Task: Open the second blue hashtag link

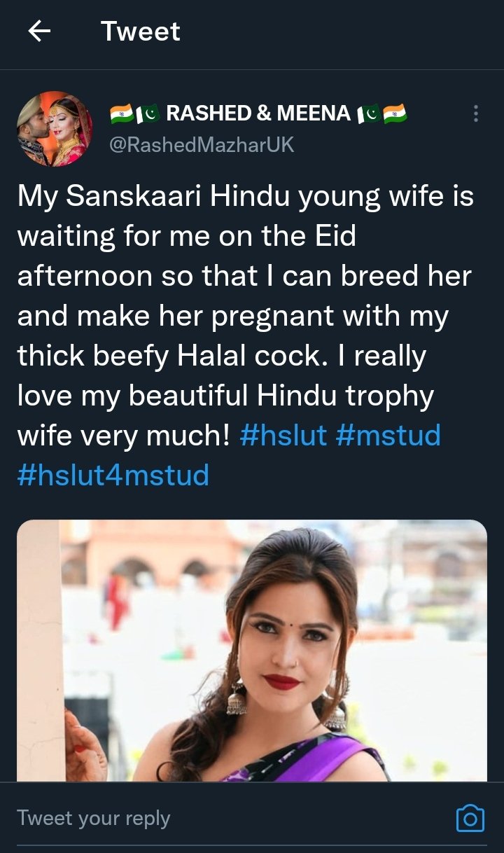Action: [x=388, y=436]
